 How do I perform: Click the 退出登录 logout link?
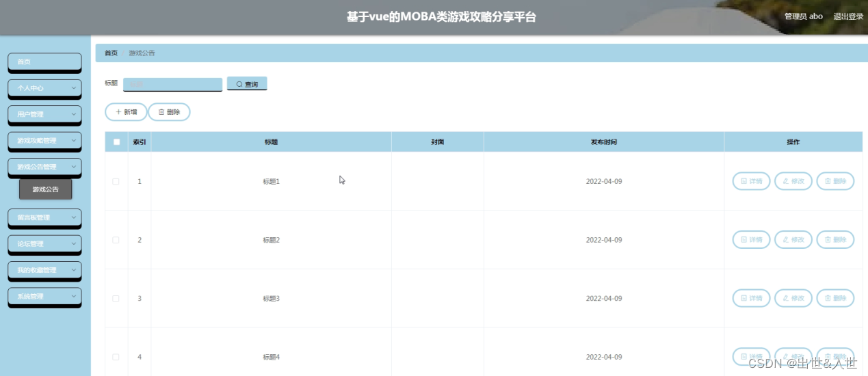tap(848, 16)
